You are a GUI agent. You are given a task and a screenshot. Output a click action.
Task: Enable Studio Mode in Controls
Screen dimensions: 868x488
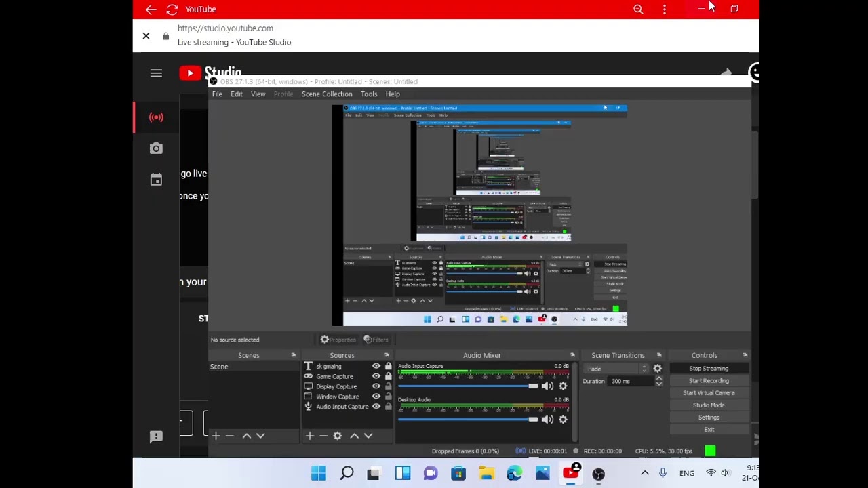click(x=709, y=405)
